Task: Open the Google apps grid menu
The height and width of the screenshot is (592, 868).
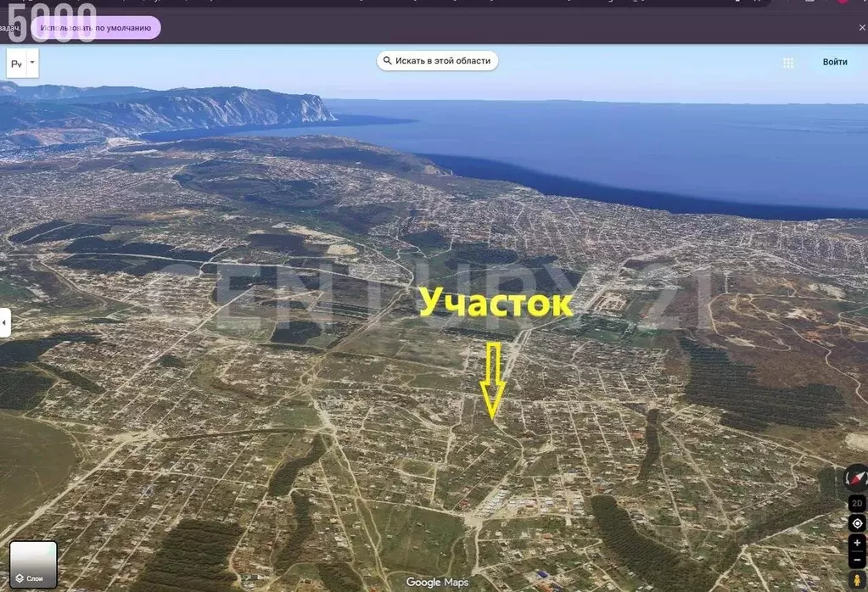Action: [x=787, y=61]
